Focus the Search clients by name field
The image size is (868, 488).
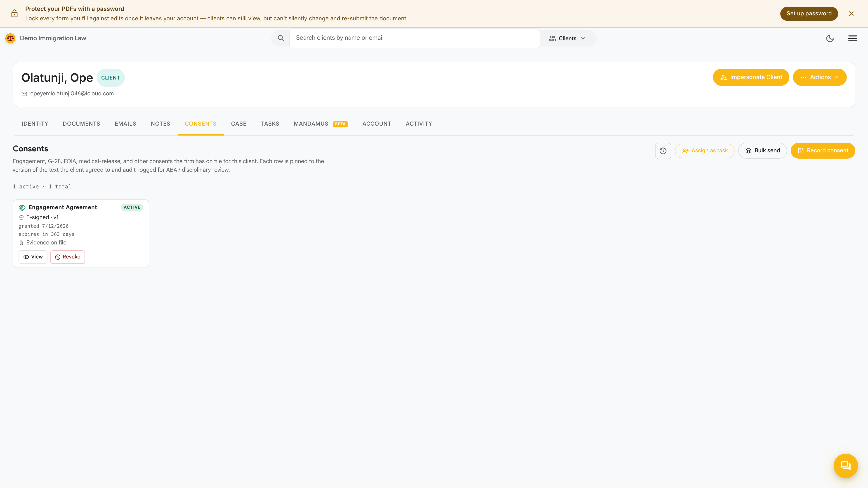coord(415,38)
